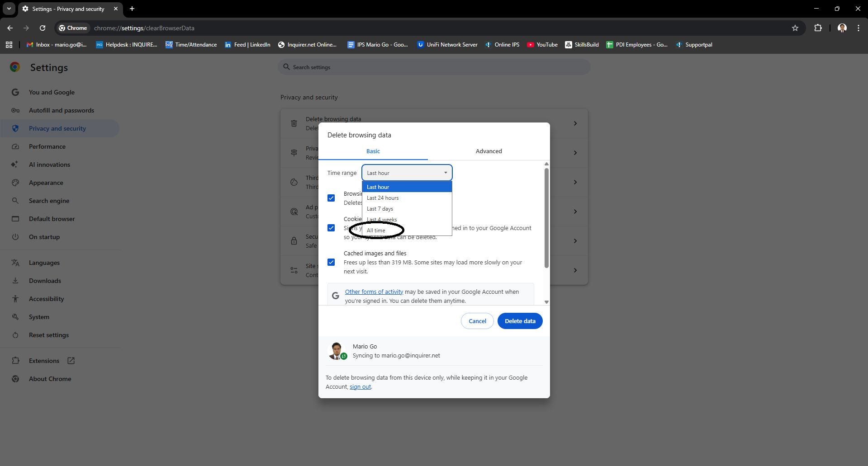Open the Chrome three-dot menu
Screen dimensions: 868x466
pyautogui.click(x=858, y=28)
